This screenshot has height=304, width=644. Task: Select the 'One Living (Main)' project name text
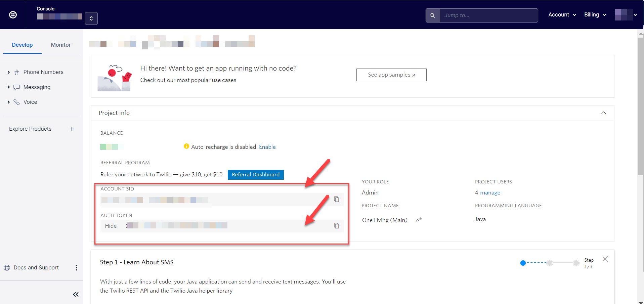pyautogui.click(x=385, y=220)
